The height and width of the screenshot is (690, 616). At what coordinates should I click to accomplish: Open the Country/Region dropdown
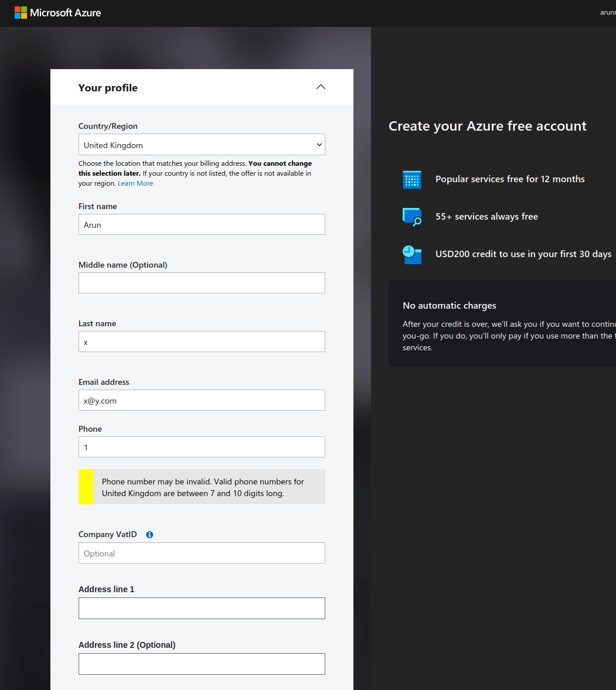(x=202, y=144)
